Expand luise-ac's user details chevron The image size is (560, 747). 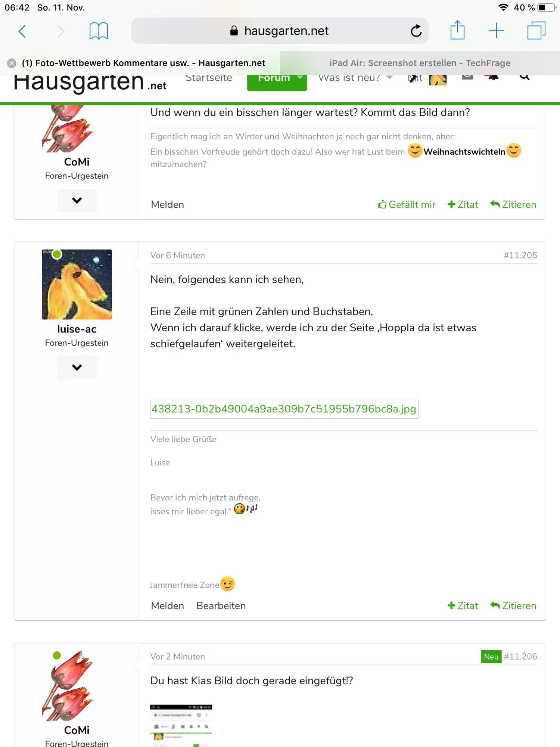[x=77, y=368]
